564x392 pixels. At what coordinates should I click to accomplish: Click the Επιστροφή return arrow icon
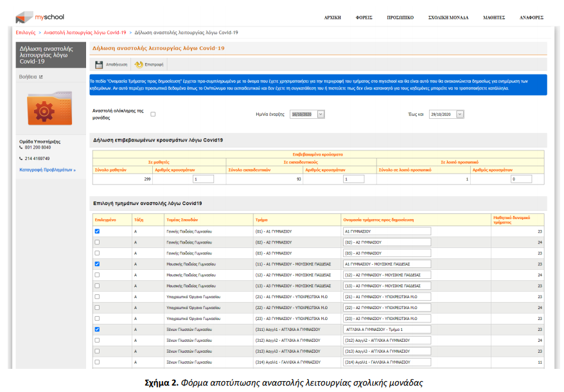coord(139,64)
